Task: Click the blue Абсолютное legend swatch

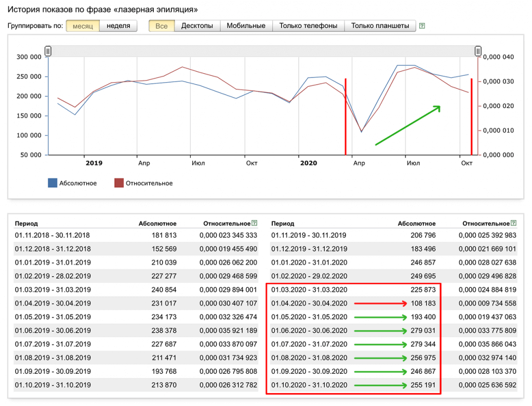Action: 52,183
